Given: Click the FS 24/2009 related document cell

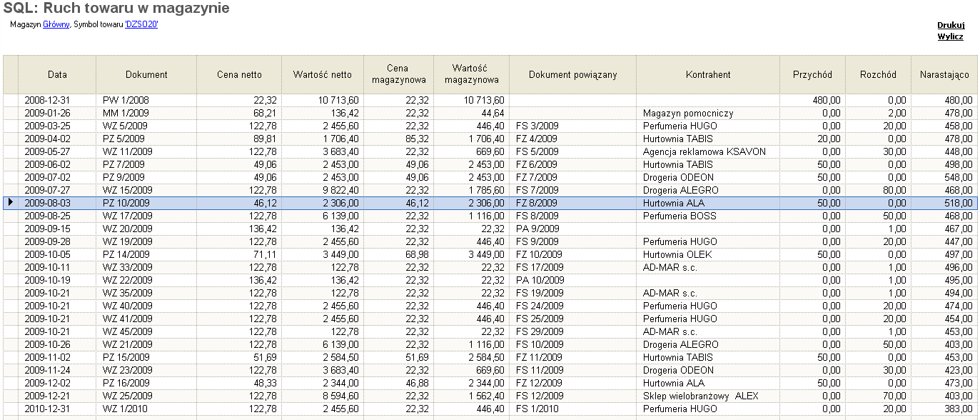Looking at the screenshot, I should [x=572, y=306].
